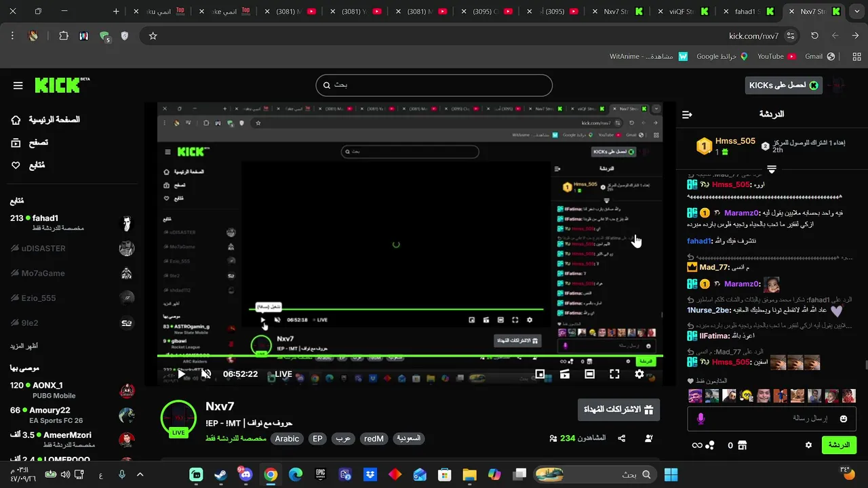Open 9le2 channel in sidebar
This screenshot has width=868, height=488.
tap(72, 323)
